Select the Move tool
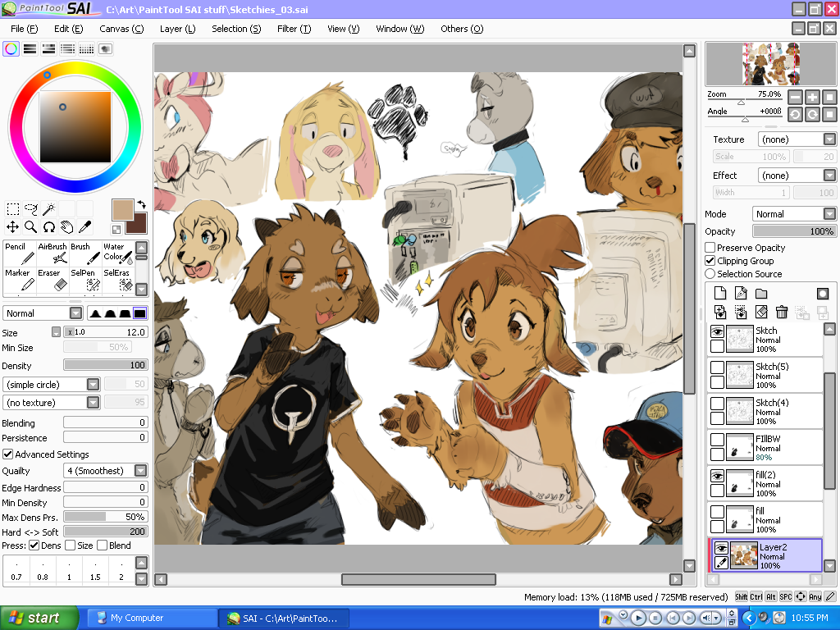 (13, 227)
